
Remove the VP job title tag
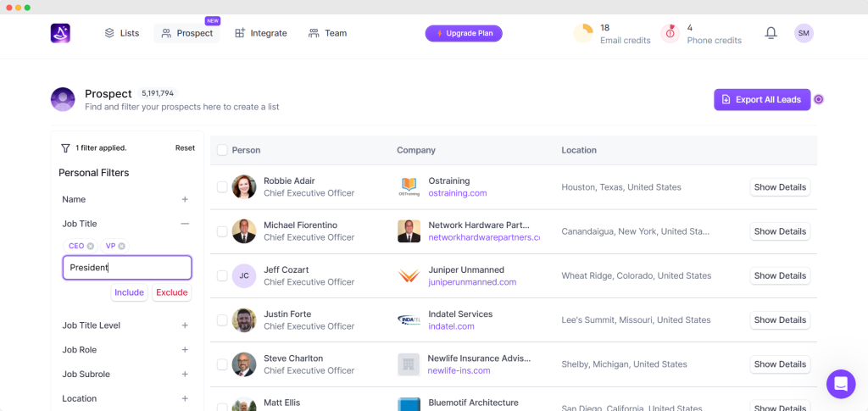coord(121,246)
